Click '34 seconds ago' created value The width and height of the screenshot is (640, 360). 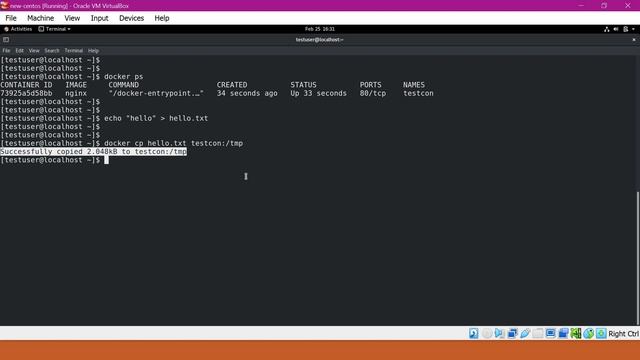(x=247, y=93)
